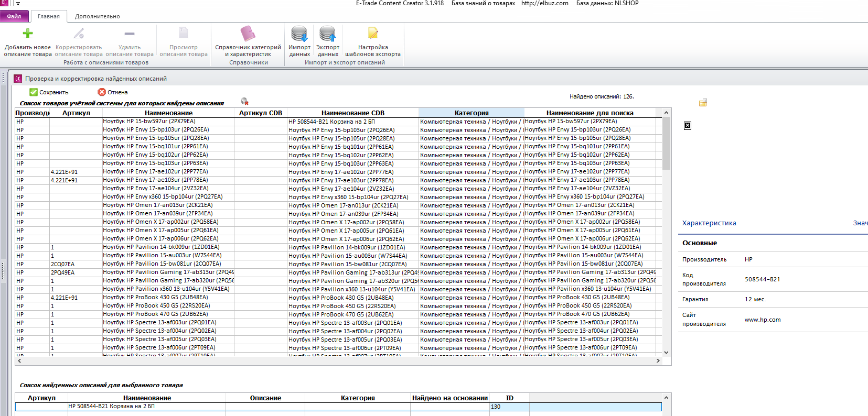Viewport: 868px width, 416px height.
Task: Click the Характеристика column heading
Action: pyautogui.click(x=709, y=223)
